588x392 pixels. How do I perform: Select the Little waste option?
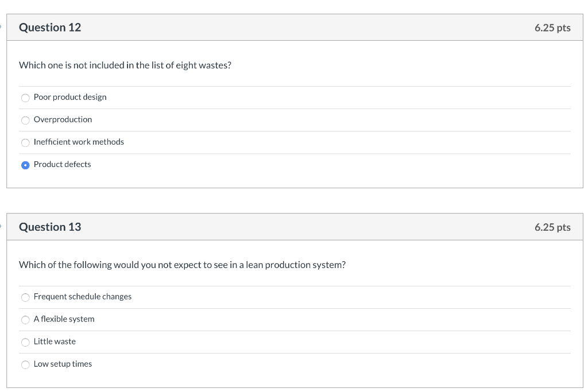[x=25, y=342]
